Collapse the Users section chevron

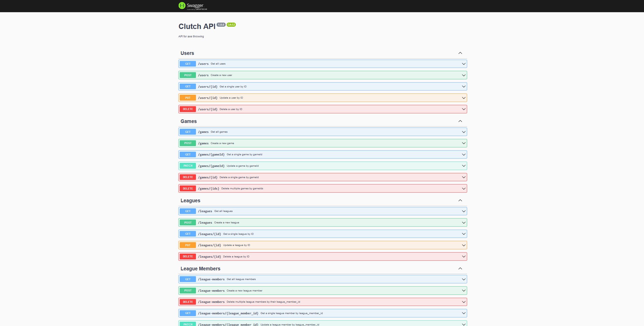click(460, 53)
